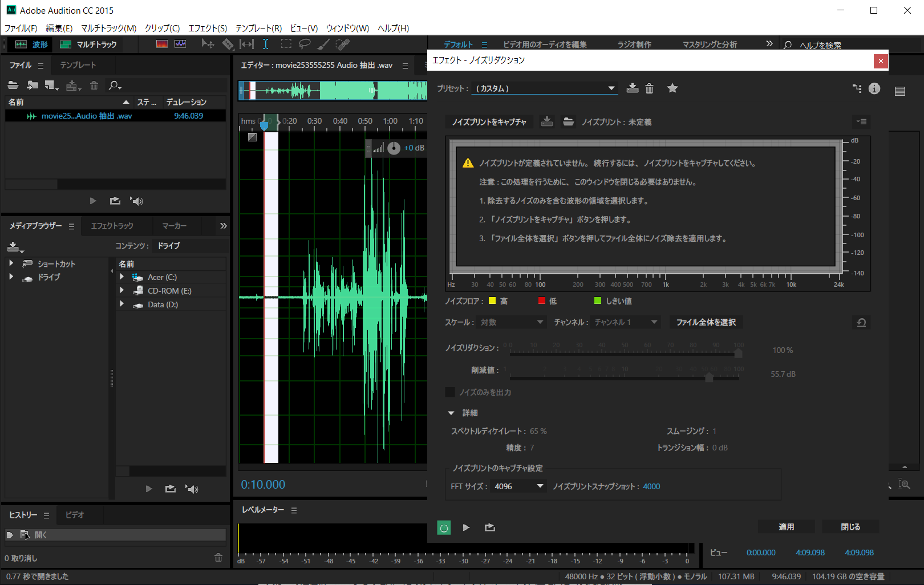Open the search options in Files panel
The width and height of the screenshot is (924, 585).
point(115,86)
